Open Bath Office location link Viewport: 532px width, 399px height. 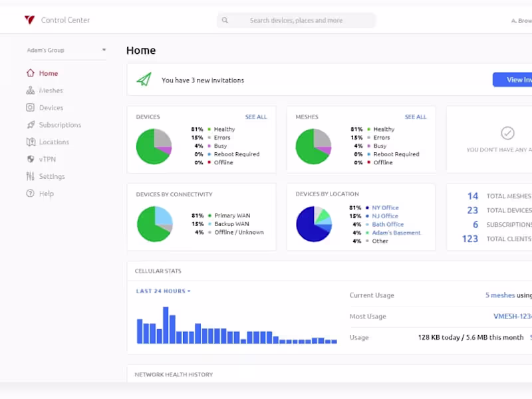[x=388, y=224]
